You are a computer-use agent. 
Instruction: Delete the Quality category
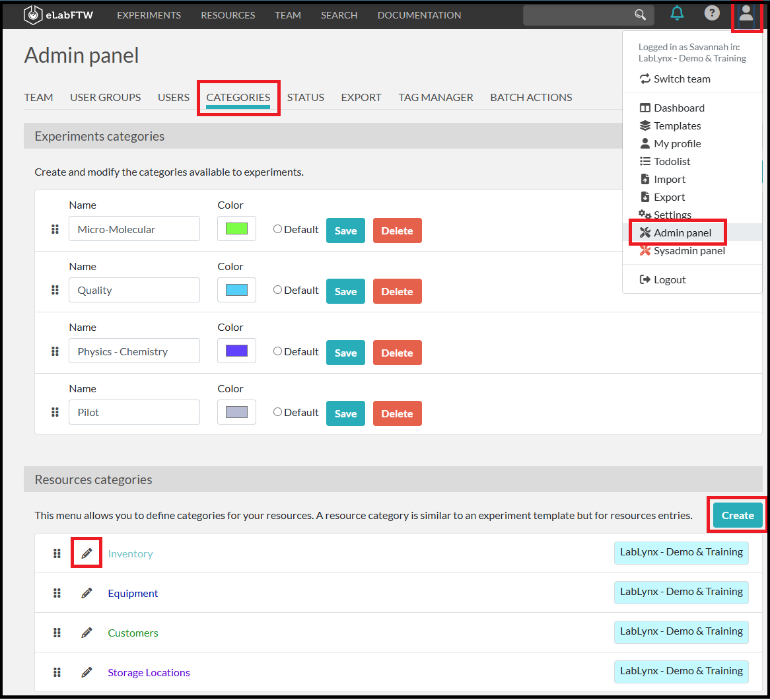(397, 291)
